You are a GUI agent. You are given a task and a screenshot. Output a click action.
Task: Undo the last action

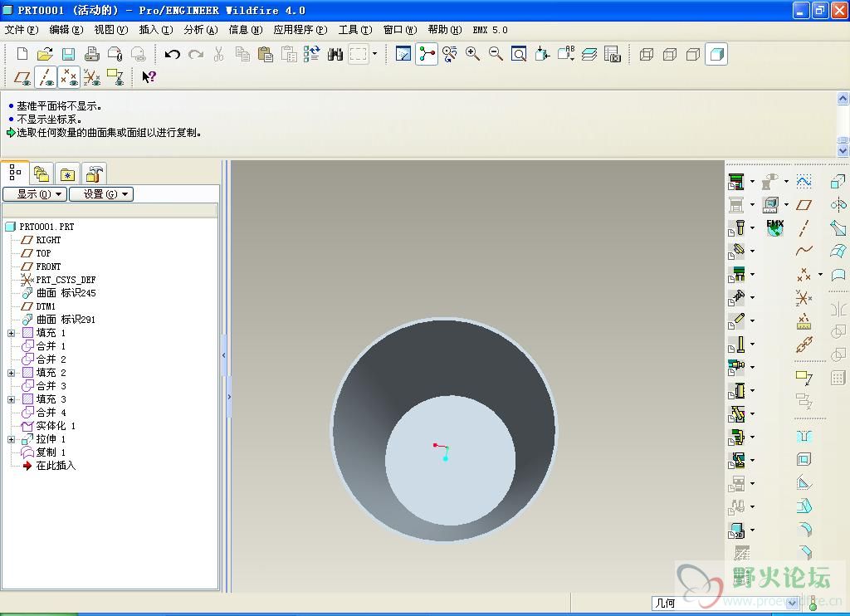coord(173,54)
